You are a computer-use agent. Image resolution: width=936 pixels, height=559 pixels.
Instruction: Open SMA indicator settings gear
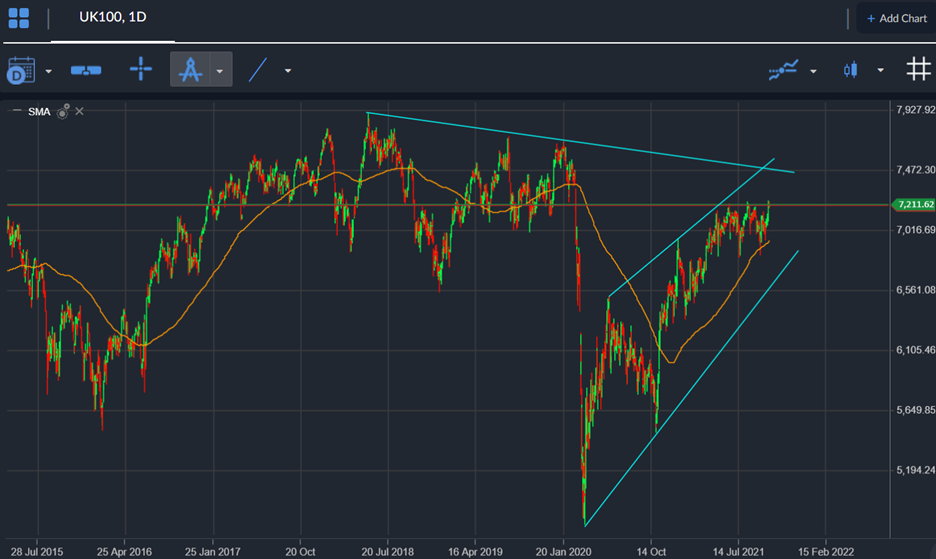[x=63, y=112]
